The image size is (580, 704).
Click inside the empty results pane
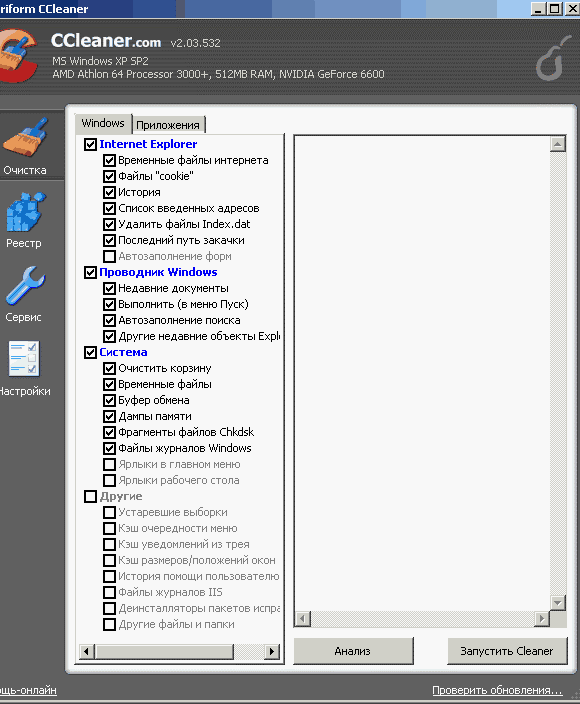click(x=422, y=373)
